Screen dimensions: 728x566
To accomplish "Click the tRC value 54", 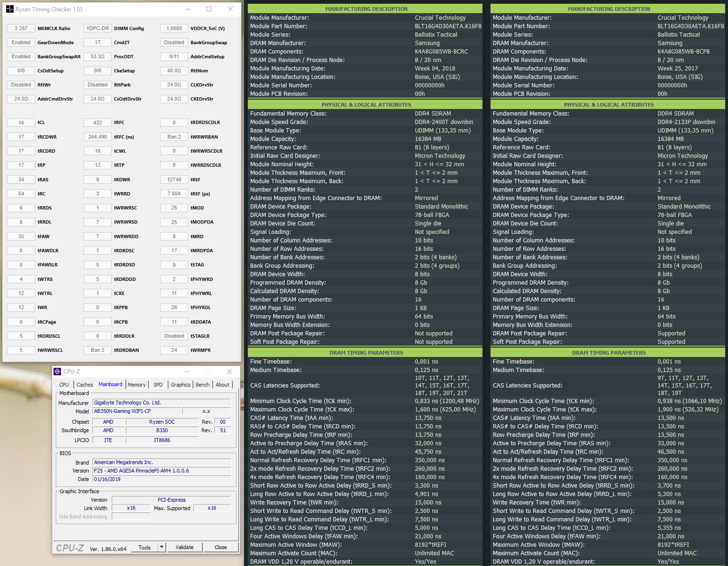I will (21, 194).
